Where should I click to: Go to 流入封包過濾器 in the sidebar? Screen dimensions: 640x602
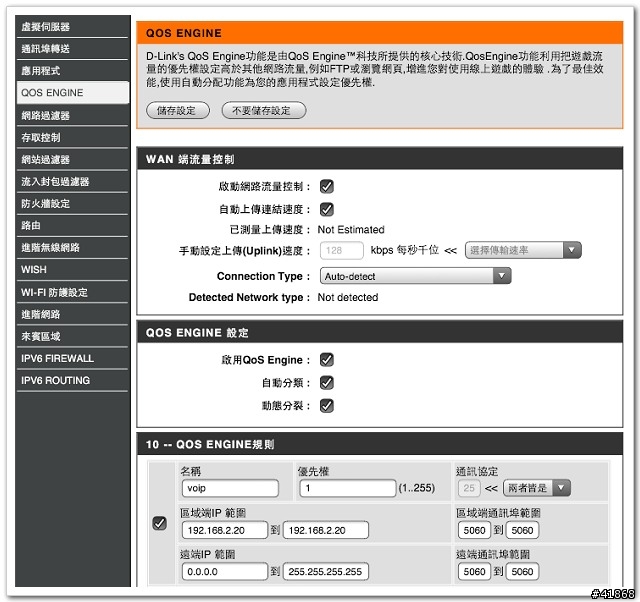click(72, 182)
